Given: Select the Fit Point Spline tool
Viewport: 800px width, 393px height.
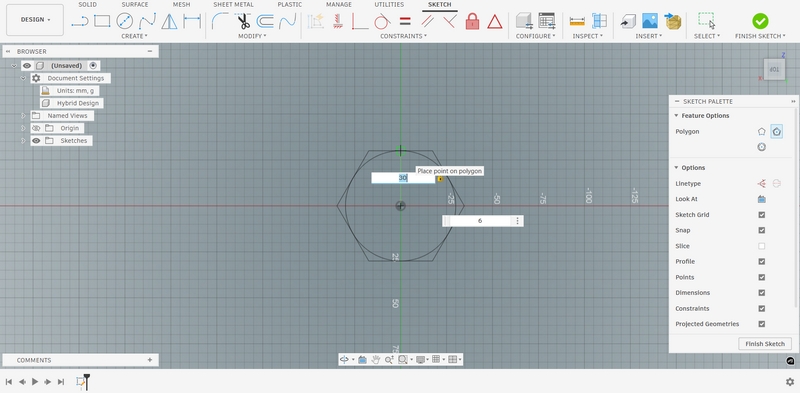Looking at the screenshot, I should pos(147,21).
